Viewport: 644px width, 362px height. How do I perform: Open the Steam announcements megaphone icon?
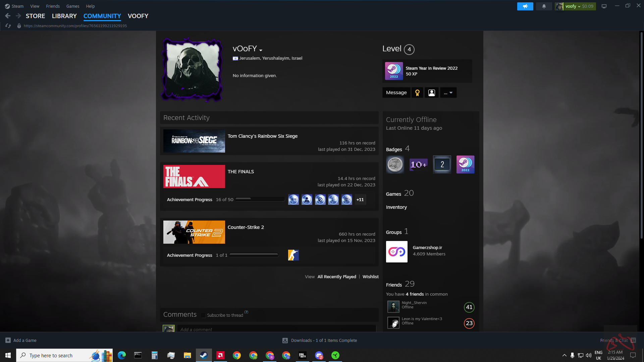coord(525,6)
